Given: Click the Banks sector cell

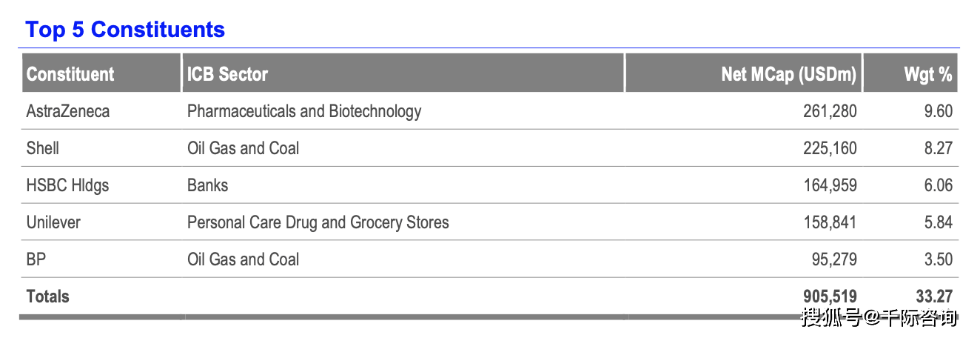Looking at the screenshot, I should pos(208,185).
